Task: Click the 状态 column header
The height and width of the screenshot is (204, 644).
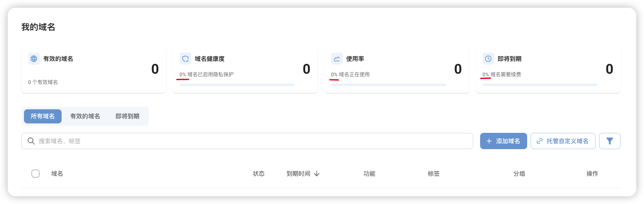Action: click(x=258, y=174)
